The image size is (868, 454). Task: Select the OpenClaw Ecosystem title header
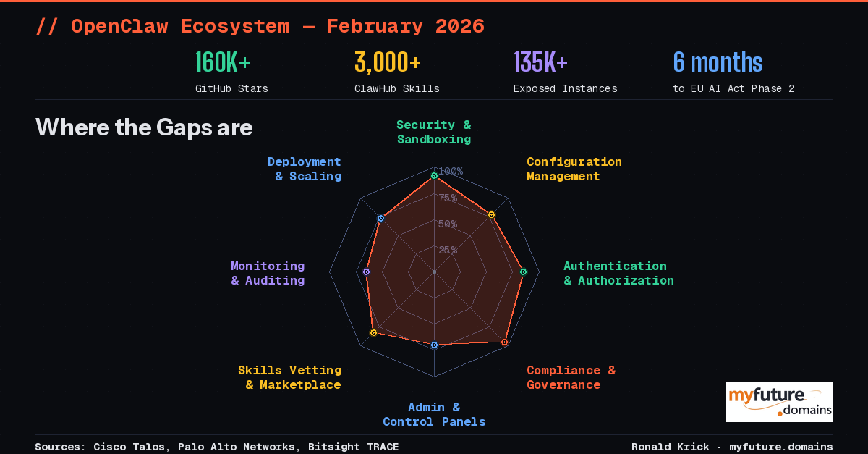pos(260,25)
